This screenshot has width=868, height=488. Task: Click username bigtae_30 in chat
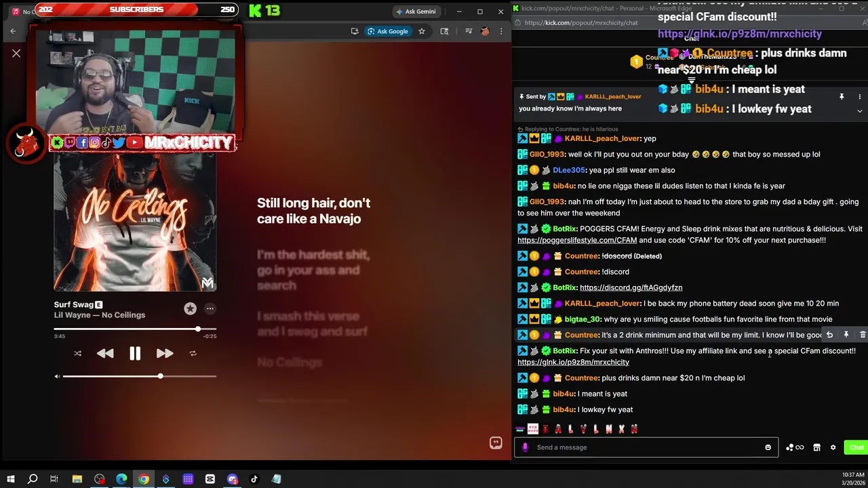pyautogui.click(x=582, y=319)
